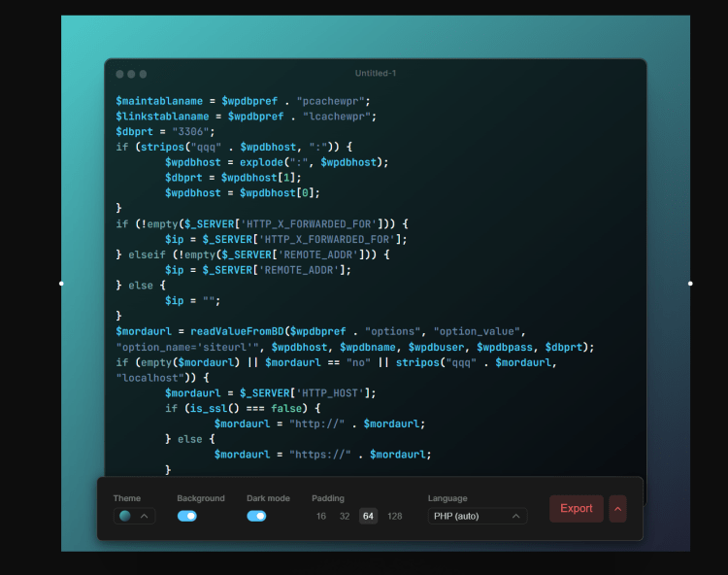
Task: Toggle the Dark mode switch
Action: tap(256, 516)
